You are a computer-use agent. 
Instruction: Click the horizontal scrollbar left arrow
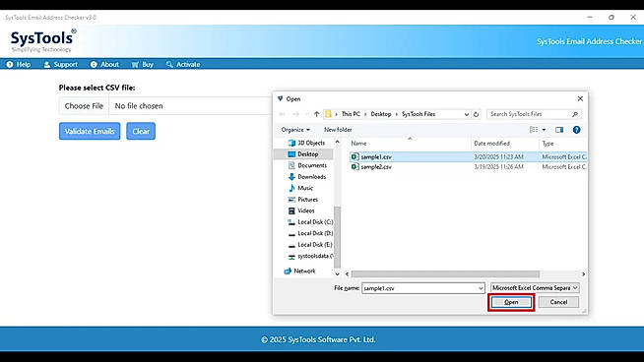(347, 273)
